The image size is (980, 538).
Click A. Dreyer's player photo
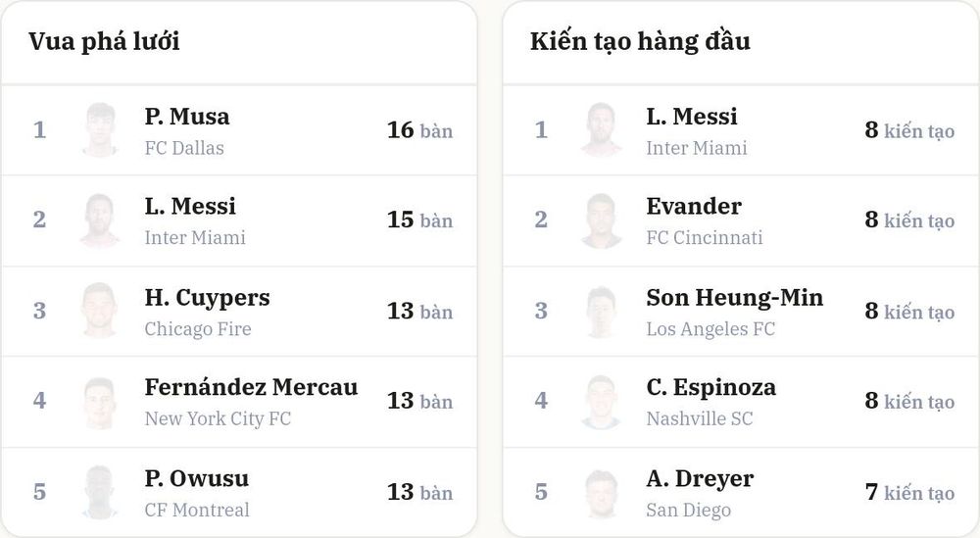click(x=602, y=492)
